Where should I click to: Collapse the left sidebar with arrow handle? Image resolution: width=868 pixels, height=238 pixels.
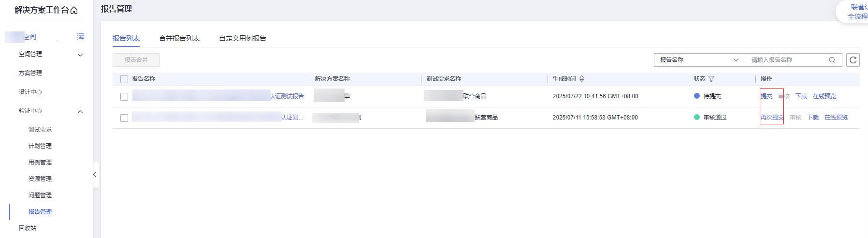coord(95,175)
